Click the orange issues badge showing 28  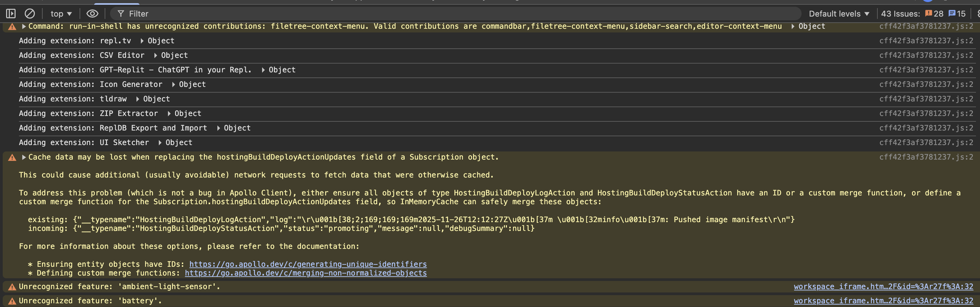[934, 14]
